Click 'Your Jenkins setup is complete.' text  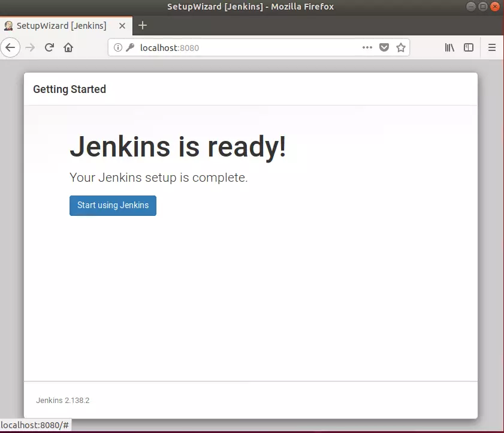(158, 178)
